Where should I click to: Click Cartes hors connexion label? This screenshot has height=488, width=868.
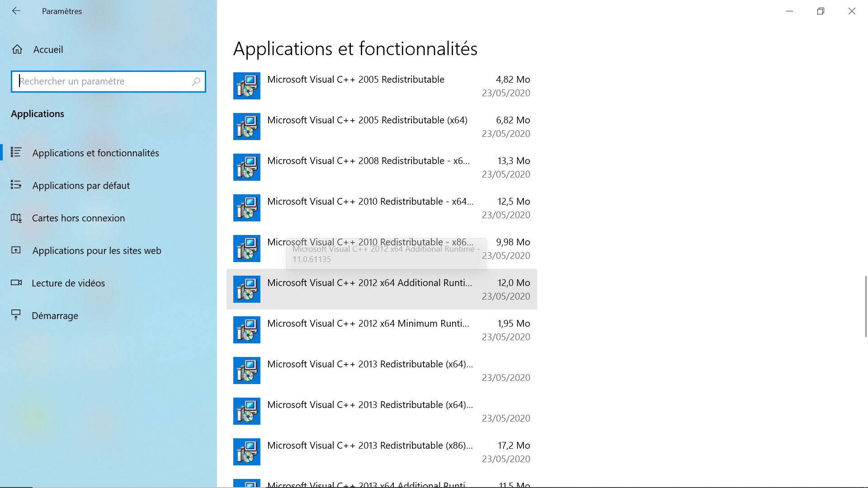coord(78,218)
